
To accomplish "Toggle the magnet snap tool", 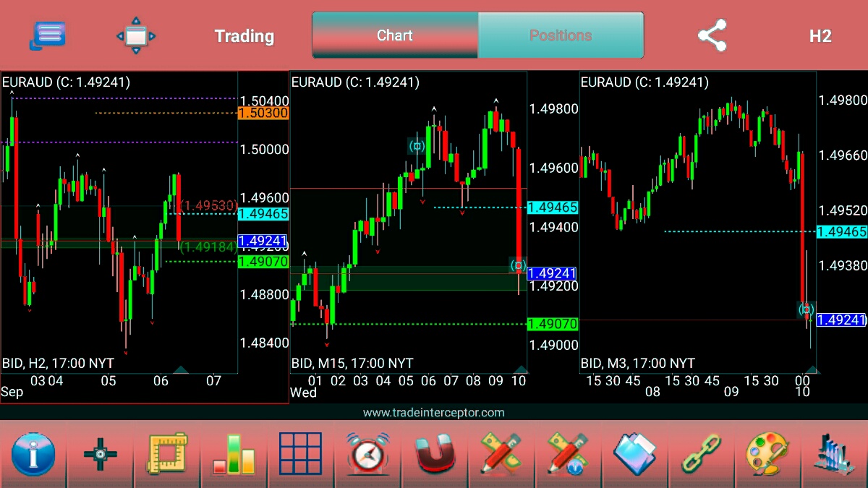I will [x=434, y=454].
